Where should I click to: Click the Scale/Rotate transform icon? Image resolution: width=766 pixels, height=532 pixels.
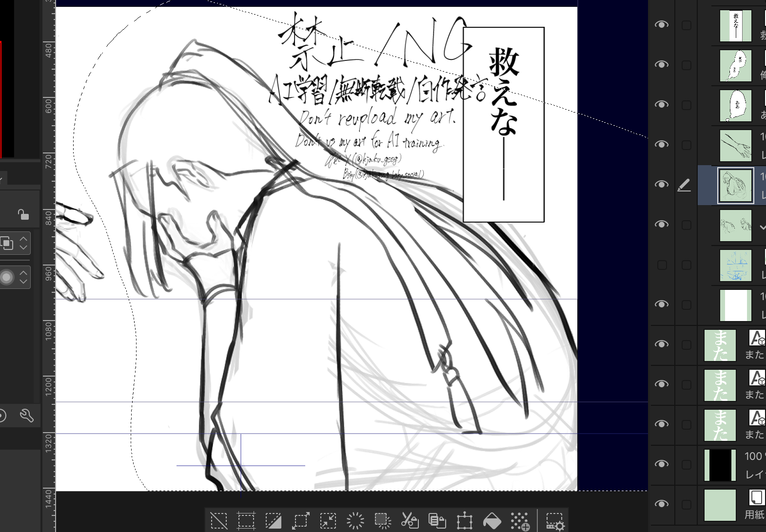tap(464, 521)
